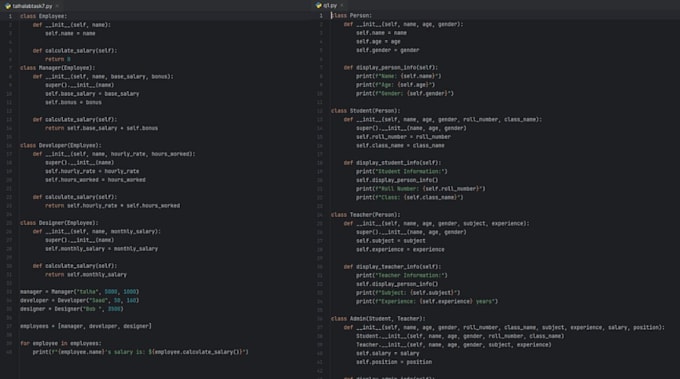The height and width of the screenshot is (379, 680).
Task: Click 'self.base_salary = base_salary' line
Action: [92, 94]
